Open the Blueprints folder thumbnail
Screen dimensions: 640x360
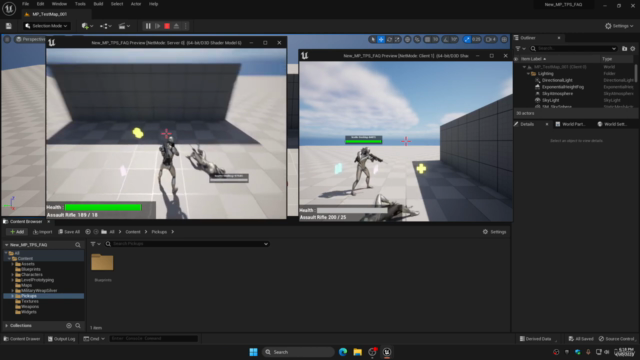point(102,262)
